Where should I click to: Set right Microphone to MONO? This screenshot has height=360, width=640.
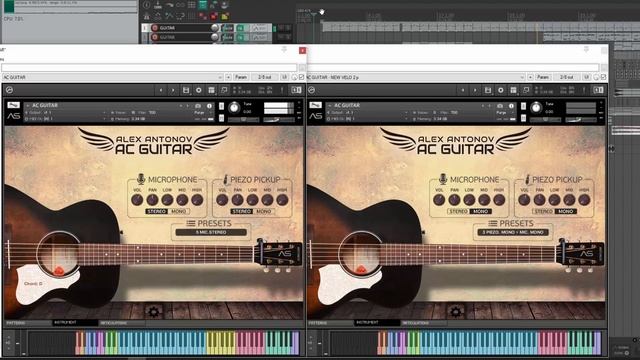pos(480,211)
